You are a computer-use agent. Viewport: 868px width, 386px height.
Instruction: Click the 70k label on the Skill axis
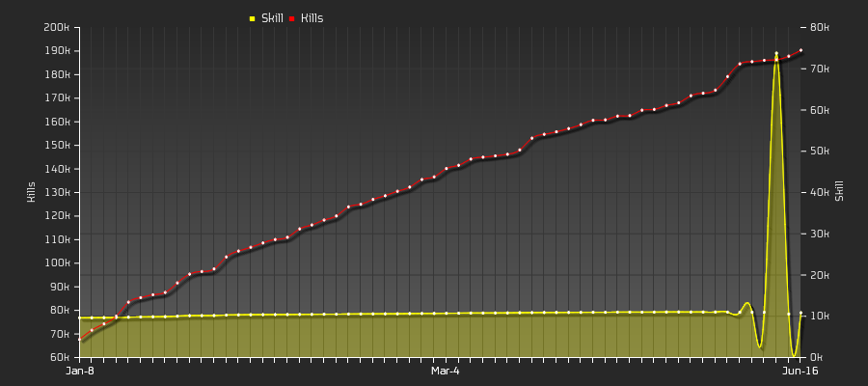[x=821, y=69]
